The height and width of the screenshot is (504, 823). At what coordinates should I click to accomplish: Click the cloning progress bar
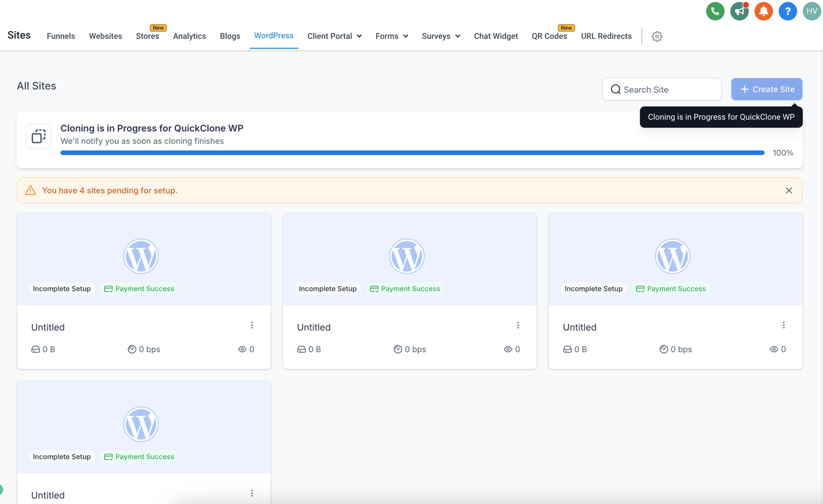[x=412, y=153]
